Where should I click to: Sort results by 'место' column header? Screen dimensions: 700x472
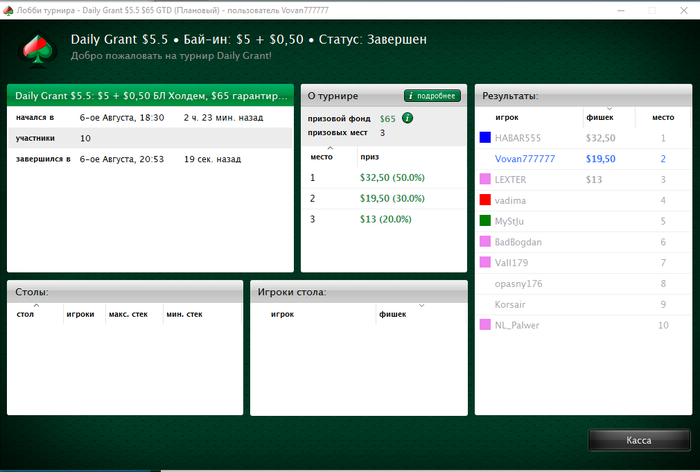663,117
